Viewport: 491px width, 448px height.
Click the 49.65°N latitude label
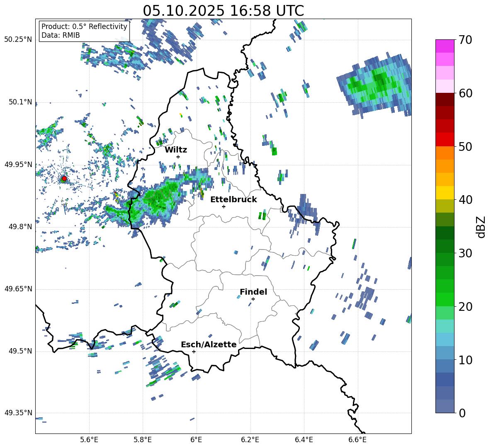pyautogui.click(x=18, y=288)
